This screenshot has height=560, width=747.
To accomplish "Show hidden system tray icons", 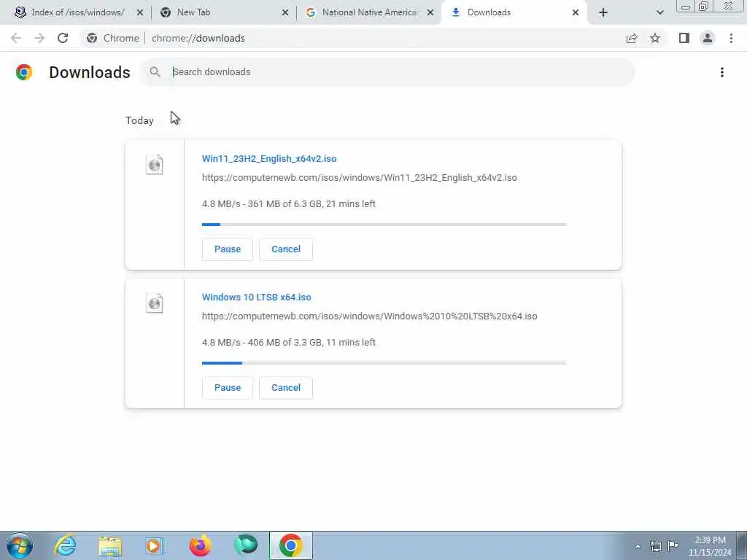I will 638,546.
